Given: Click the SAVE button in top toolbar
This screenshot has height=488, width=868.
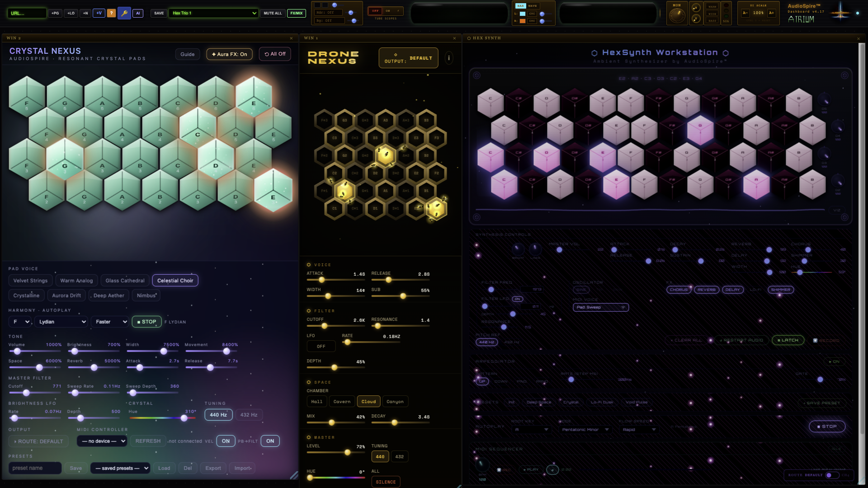Looking at the screenshot, I should click(159, 13).
